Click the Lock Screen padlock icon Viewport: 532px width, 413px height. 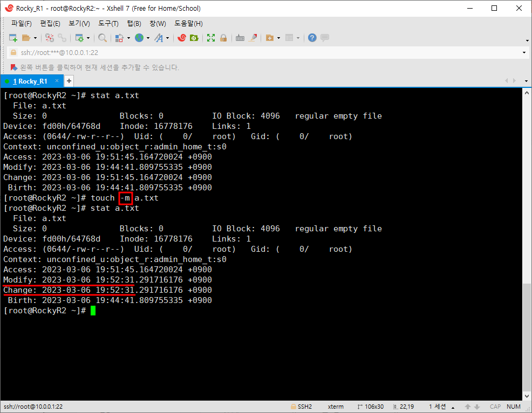tap(223, 38)
